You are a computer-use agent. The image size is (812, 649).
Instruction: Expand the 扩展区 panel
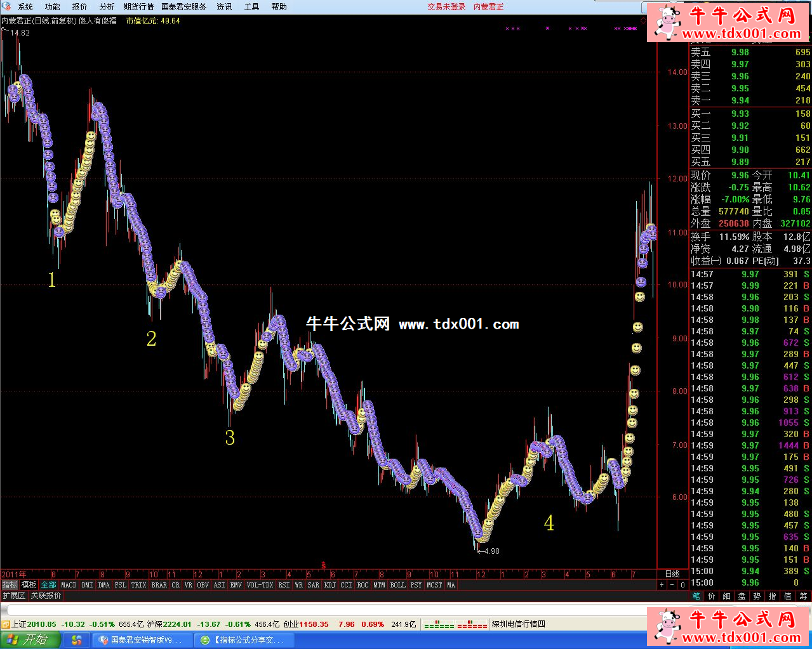point(13,596)
